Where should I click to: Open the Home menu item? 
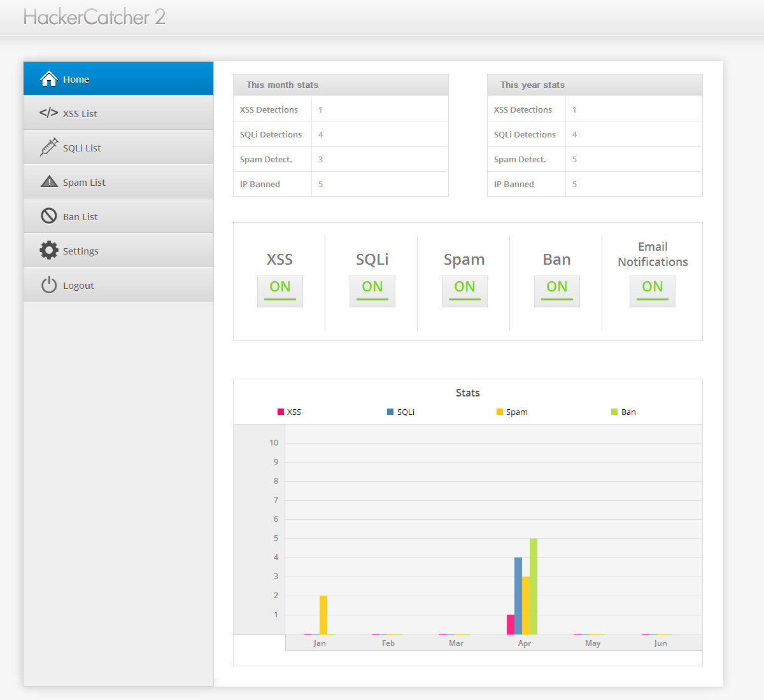pos(118,78)
